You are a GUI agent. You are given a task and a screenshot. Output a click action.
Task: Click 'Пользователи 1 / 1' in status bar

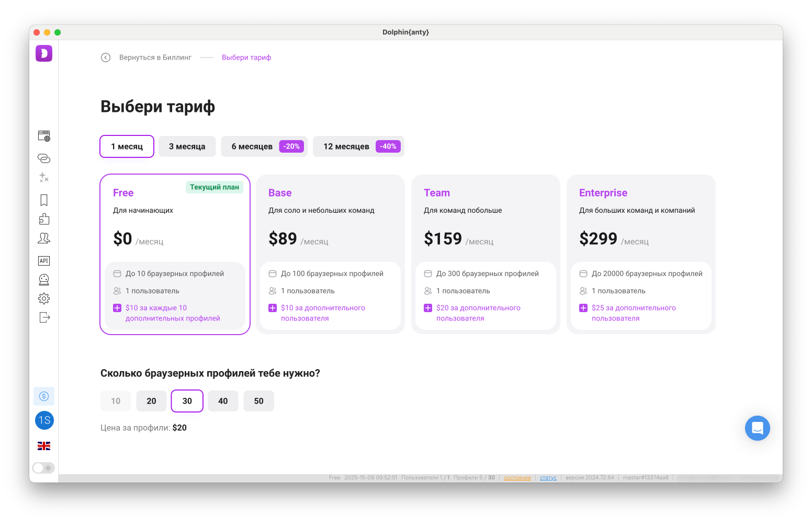click(425, 478)
